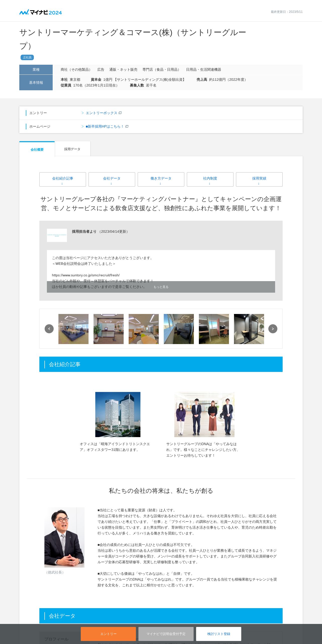Switch to the 会社概要 tab
This screenshot has height=644, width=322.
[37, 149]
